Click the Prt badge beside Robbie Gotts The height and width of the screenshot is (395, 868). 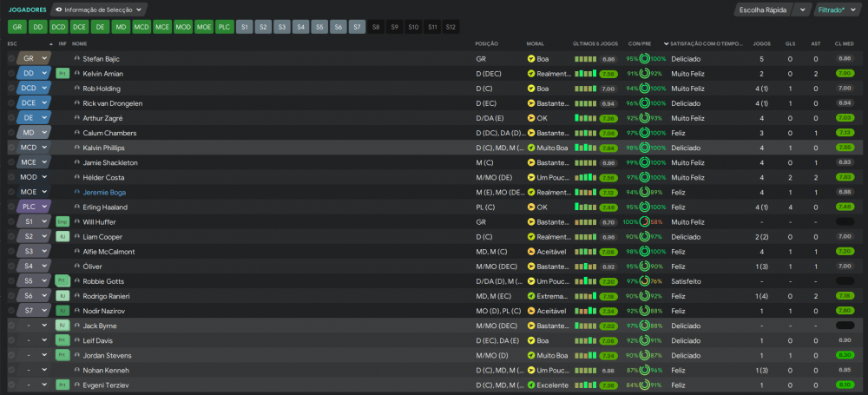click(x=62, y=281)
